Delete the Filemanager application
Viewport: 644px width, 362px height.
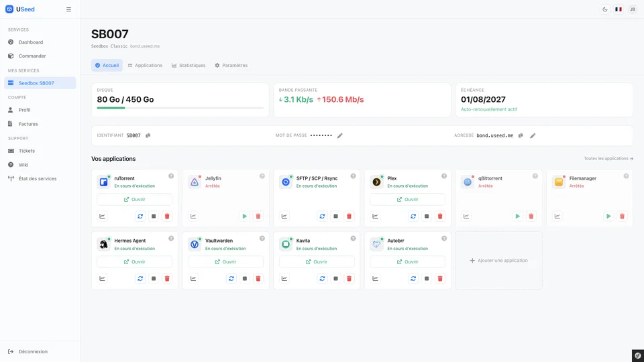pos(623,217)
